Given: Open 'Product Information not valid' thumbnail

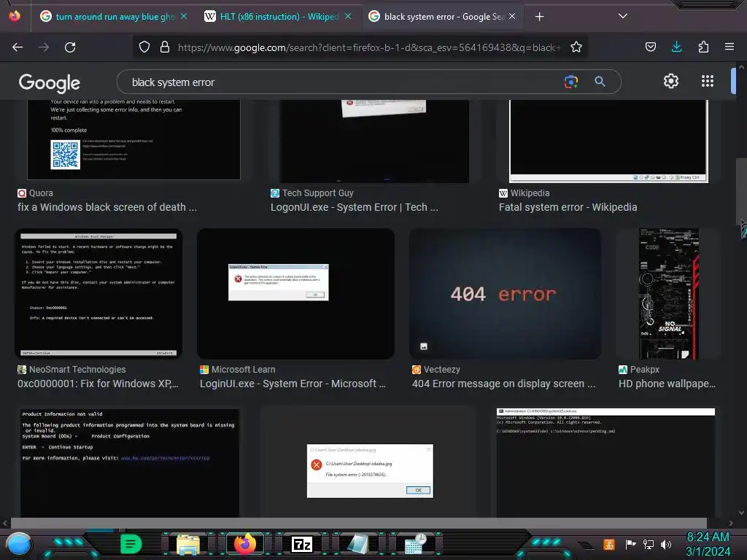Looking at the screenshot, I should pyautogui.click(x=130, y=462).
